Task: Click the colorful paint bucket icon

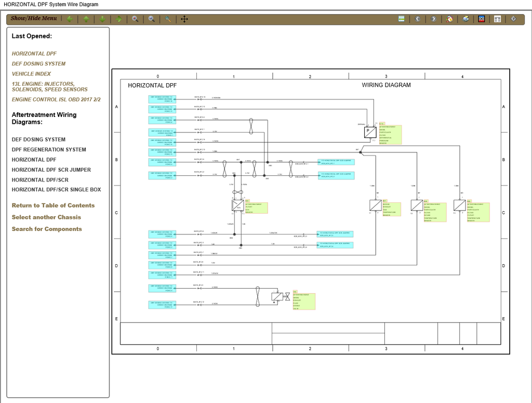Action: tap(449, 19)
